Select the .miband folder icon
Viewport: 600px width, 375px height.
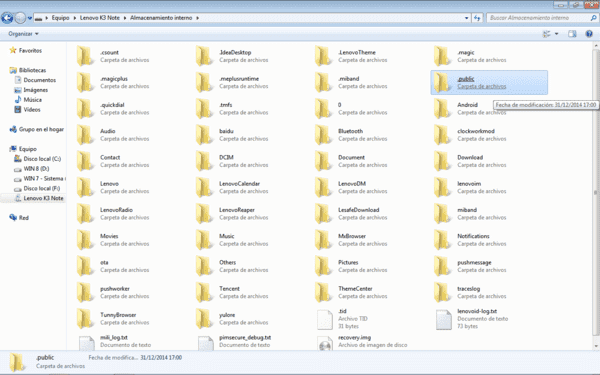323,82
